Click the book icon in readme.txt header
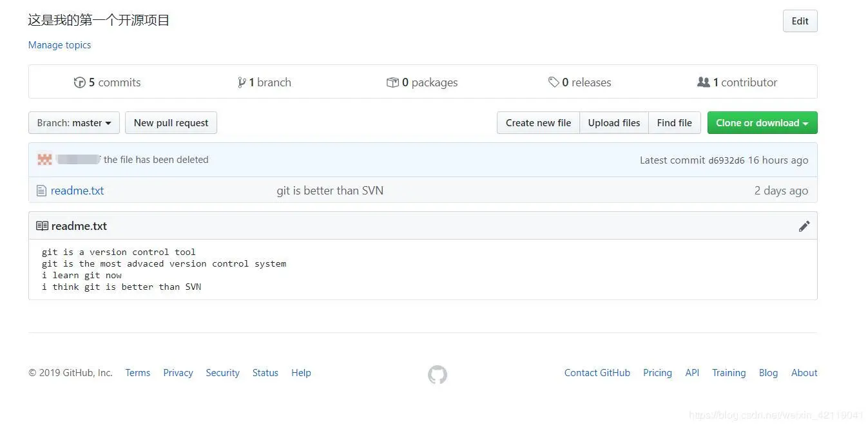The height and width of the screenshot is (427, 868). click(43, 226)
